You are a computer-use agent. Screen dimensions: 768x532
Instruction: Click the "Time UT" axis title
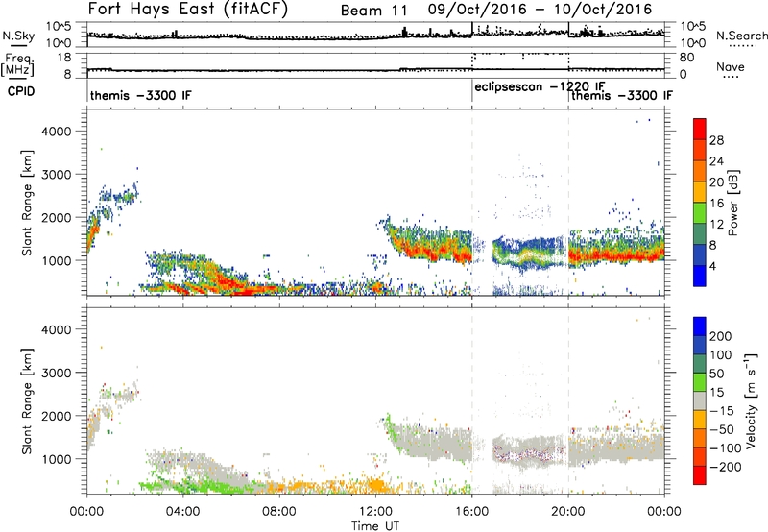[x=375, y=526]
